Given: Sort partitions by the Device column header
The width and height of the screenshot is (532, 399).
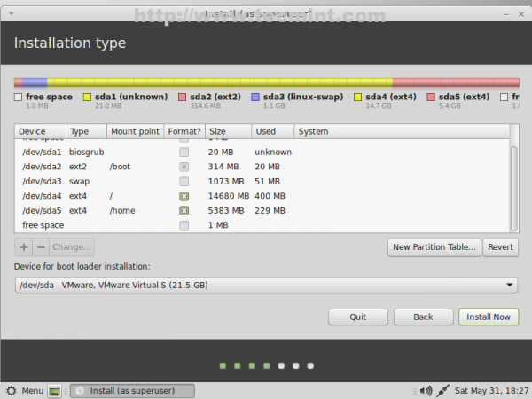Looking at the screenshot, I should (x=40, y=131).
